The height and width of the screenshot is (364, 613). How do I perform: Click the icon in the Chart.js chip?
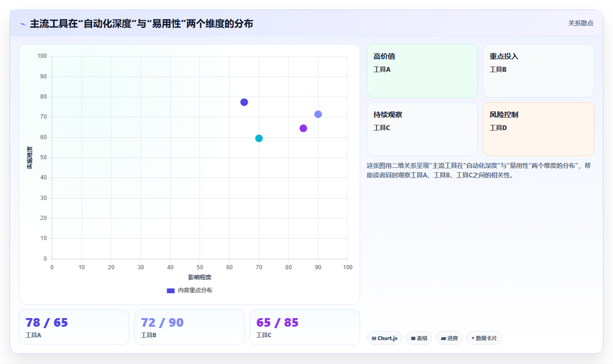(374, 339)
